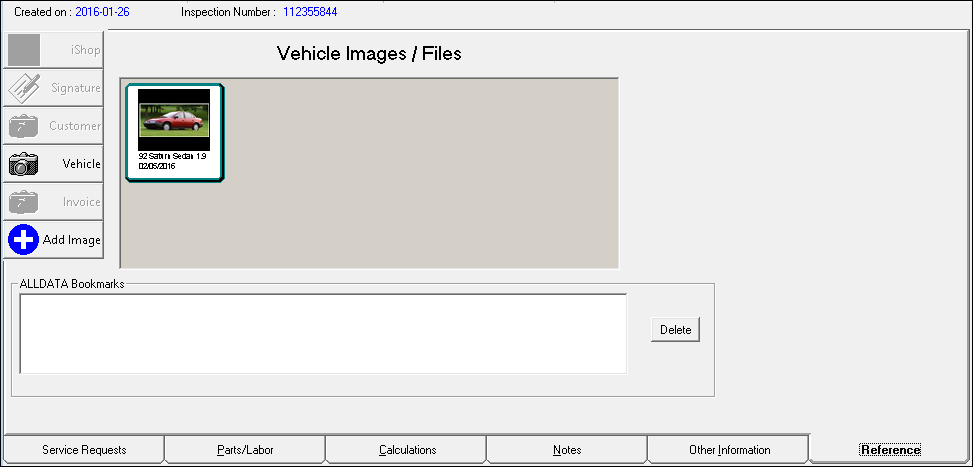The height and width of the screenshot is (467, 973).
Task: Open the Invoice camera icon section
Action: [x=24, y=202]
